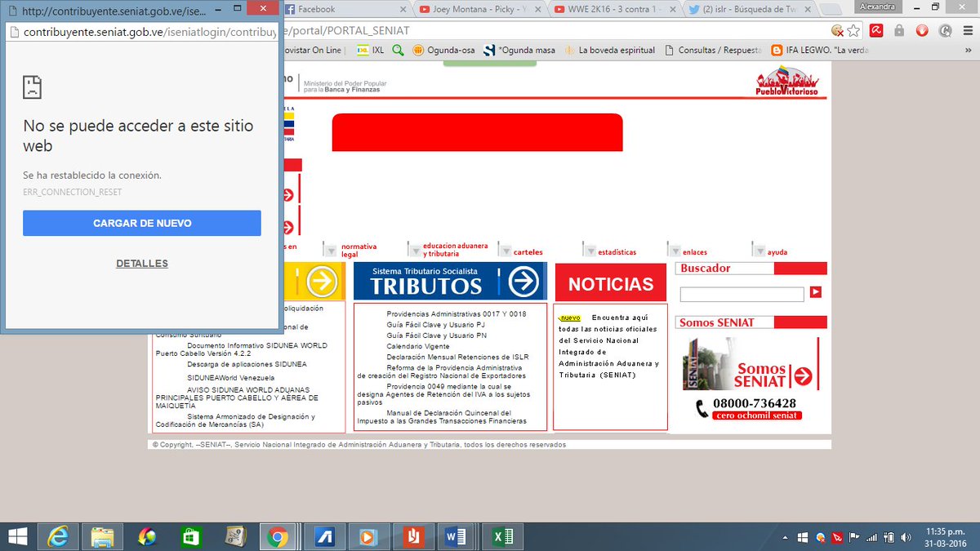Bookmark this page with star icon

[853, 31]
